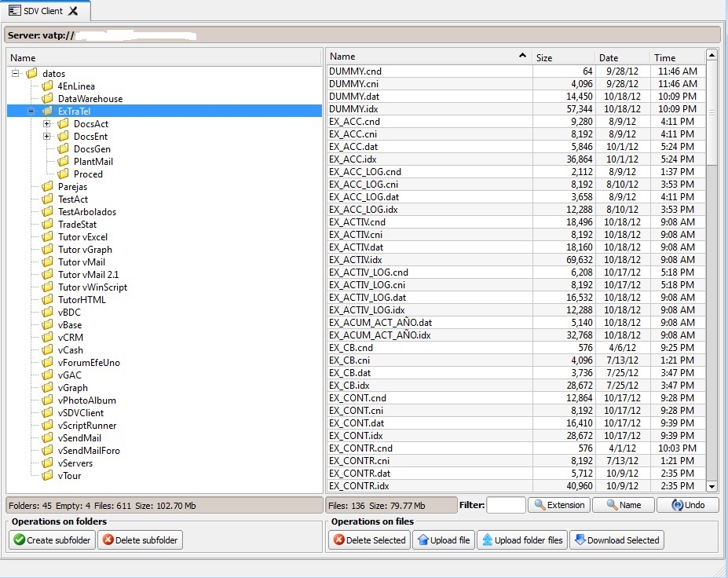Click Delete Selected files button
The image size is (728, 578).
tap(370, 540)
